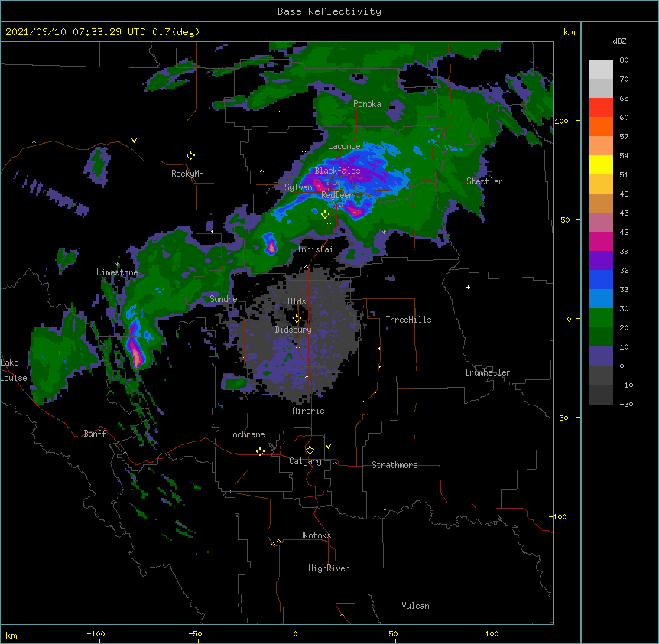Click the Vulcan label
The image size is (659, 644).
[415, 606]
